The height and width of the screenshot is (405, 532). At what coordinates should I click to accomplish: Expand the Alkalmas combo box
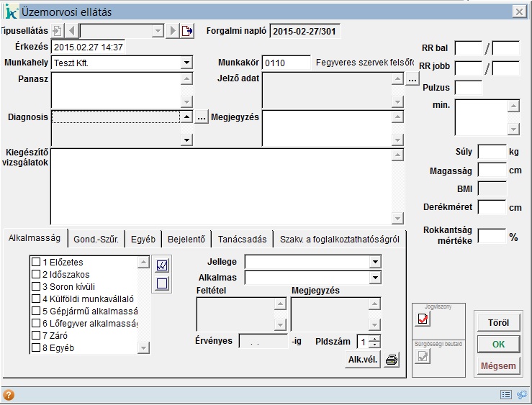point(374,277)
